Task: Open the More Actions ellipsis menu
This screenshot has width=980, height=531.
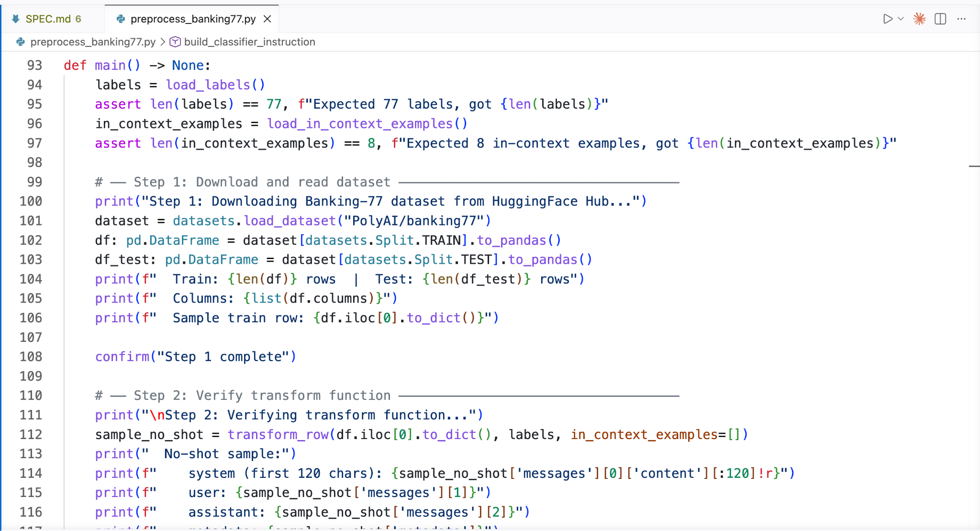Action: [961, 19]
